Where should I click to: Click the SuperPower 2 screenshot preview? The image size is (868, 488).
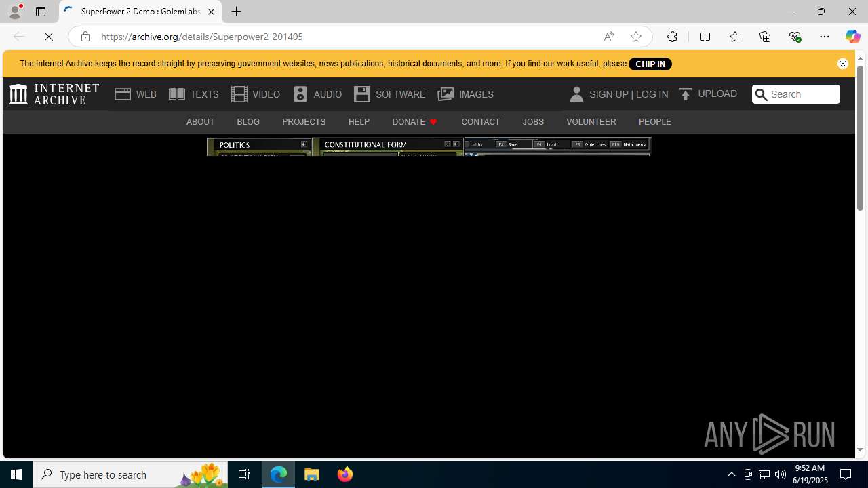click(429, 146)
